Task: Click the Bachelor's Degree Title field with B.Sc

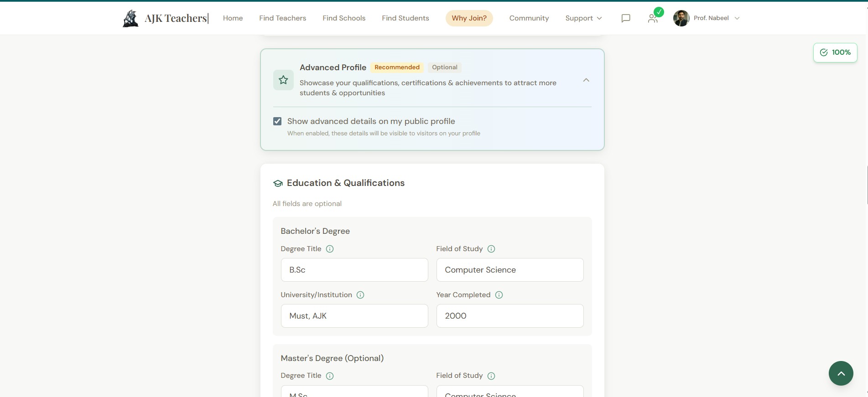Action: [x=354, y=270]
